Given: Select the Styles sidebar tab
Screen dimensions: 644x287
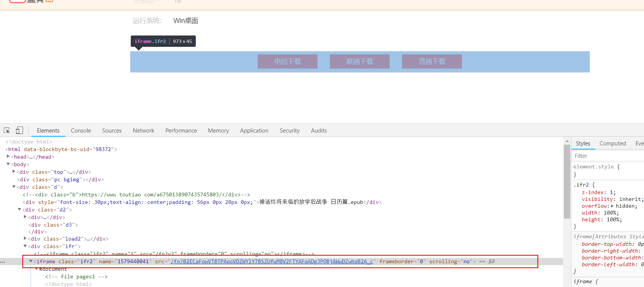Looking at the screenshot, I should click(583, 143).
